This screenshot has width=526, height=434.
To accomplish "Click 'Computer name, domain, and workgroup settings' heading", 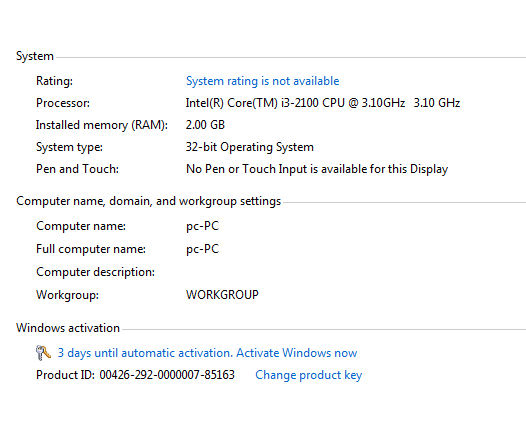I will (148, 201).
